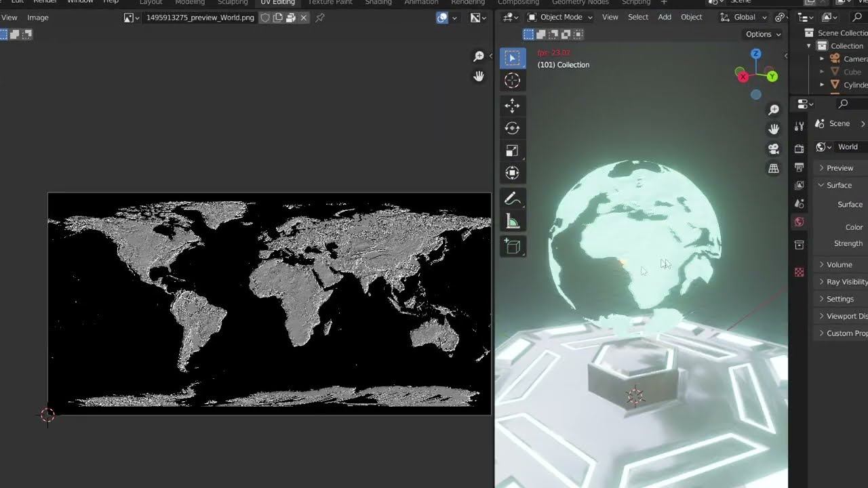868x488 pixels.
Task: Select the 3D Cursor tool
Action: [x=512, y=81]
